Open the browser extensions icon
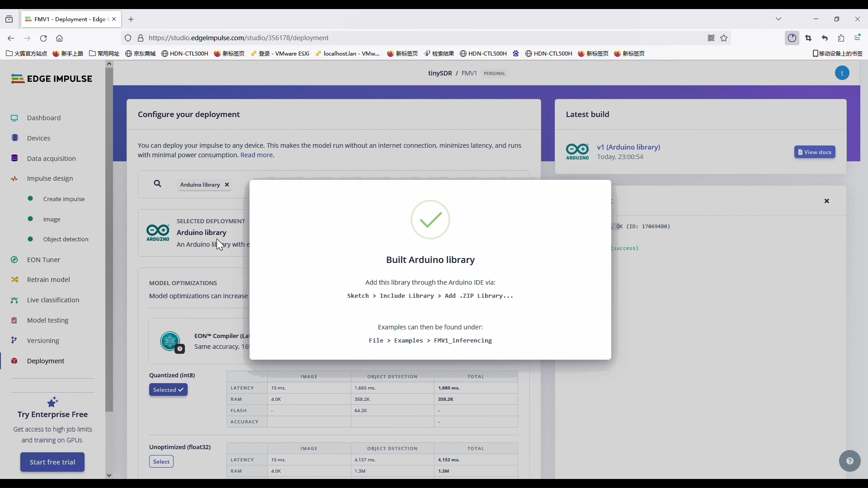 [841, 38]
